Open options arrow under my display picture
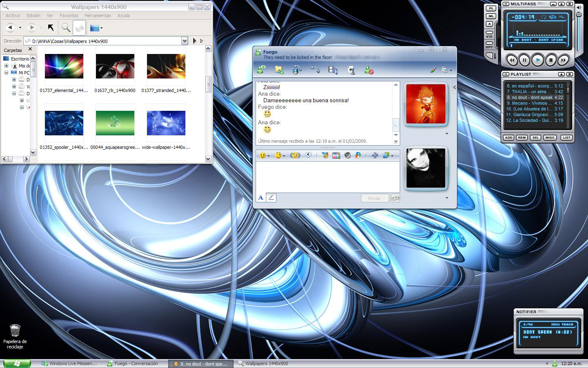588x368 pixels. point(447,198)
